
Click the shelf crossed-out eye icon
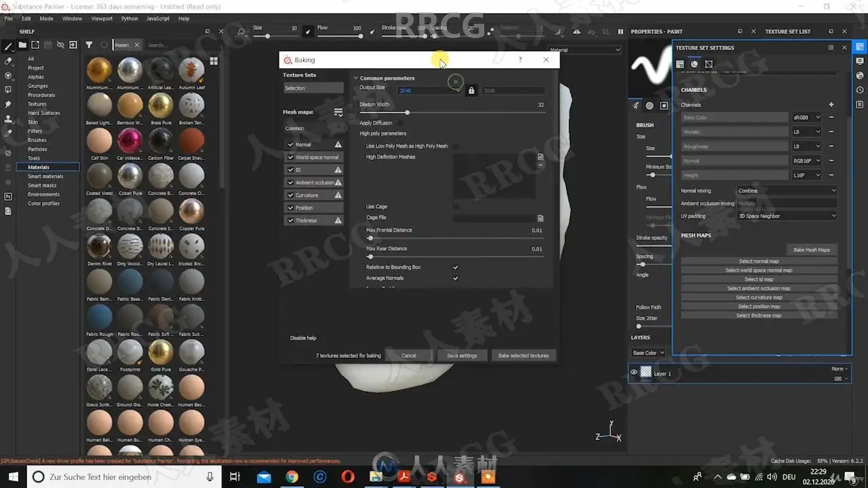point(60,45)
